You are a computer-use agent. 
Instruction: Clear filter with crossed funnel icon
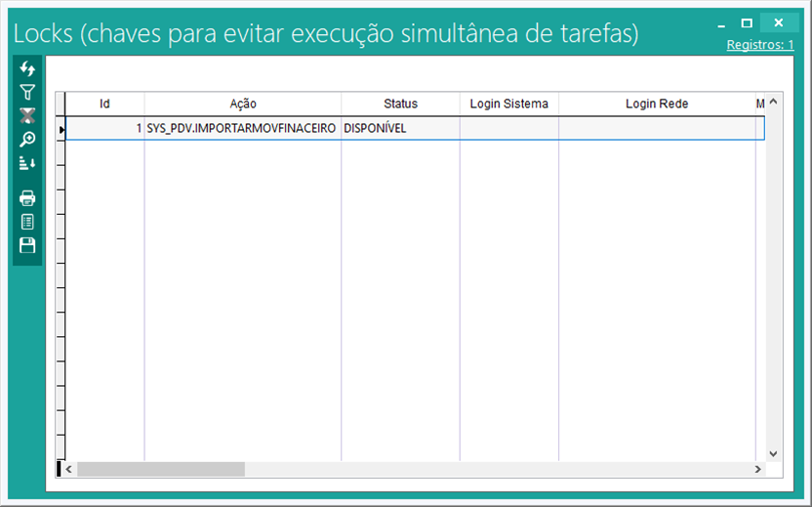[x=27, y=115]
